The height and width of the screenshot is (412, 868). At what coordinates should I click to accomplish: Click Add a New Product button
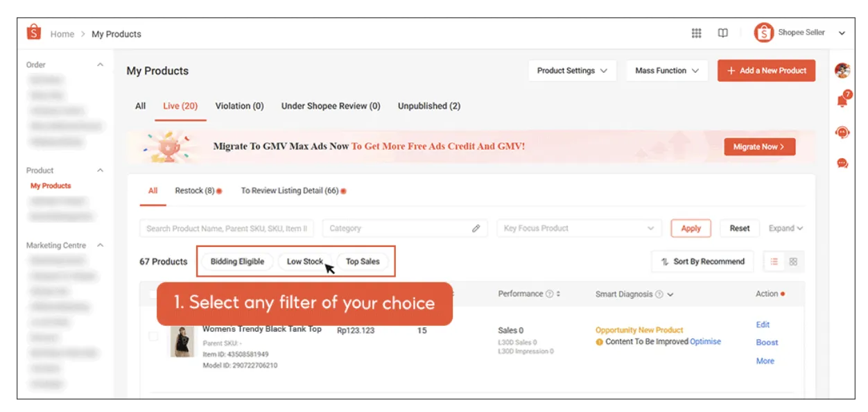[x=766, y=71]
